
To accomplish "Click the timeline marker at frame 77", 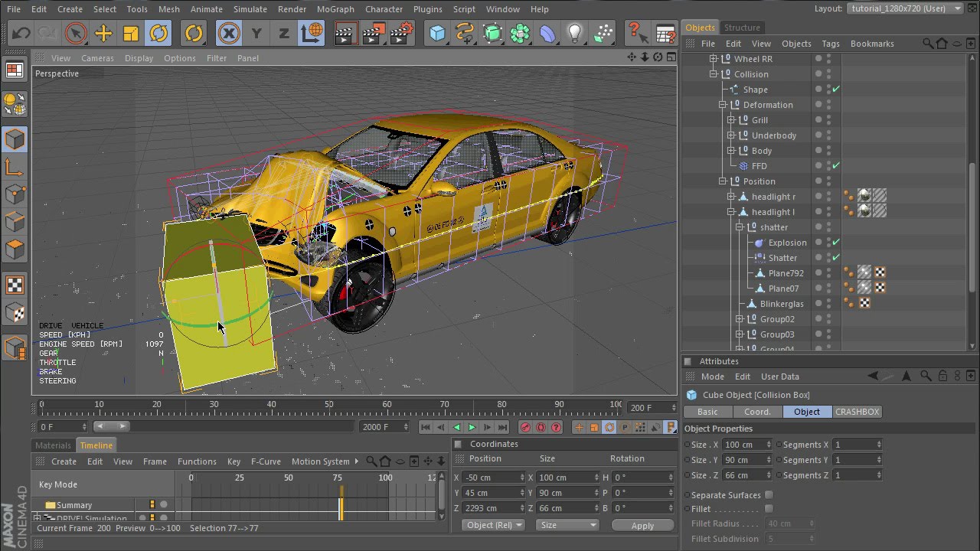I will (x=341, y=505).
